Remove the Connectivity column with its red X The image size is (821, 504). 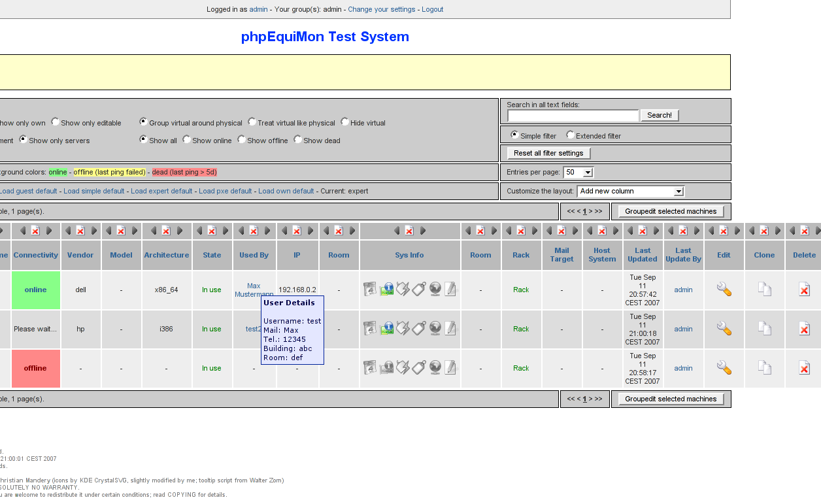coord(35,231)
